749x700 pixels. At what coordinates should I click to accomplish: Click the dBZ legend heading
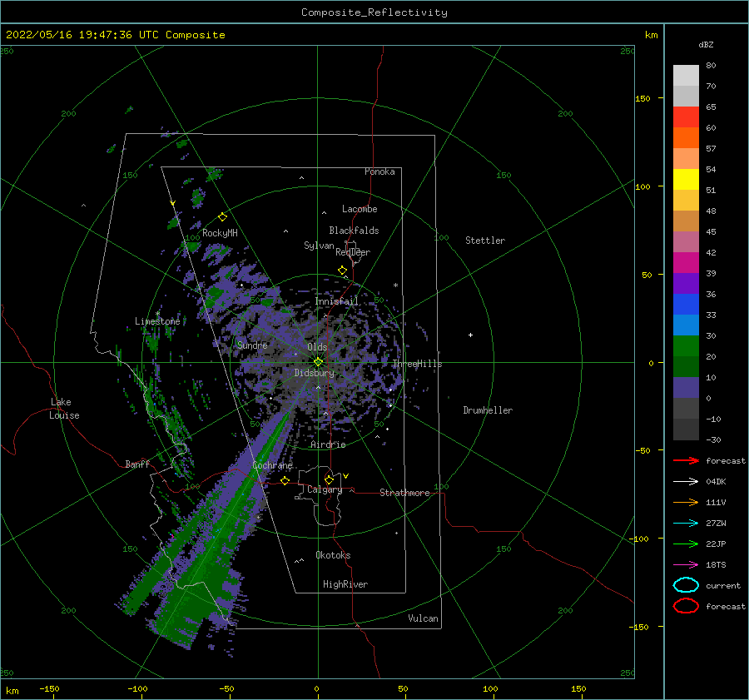click(706, 44)
